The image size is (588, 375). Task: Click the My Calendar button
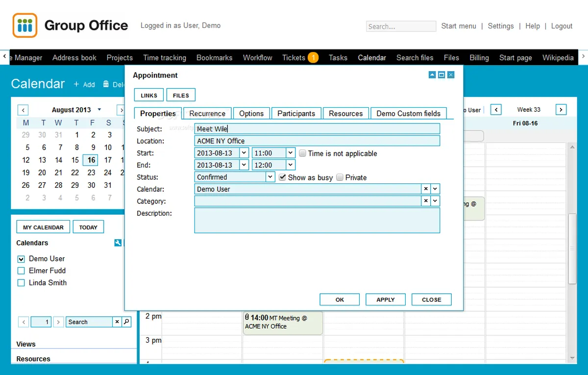43,227
